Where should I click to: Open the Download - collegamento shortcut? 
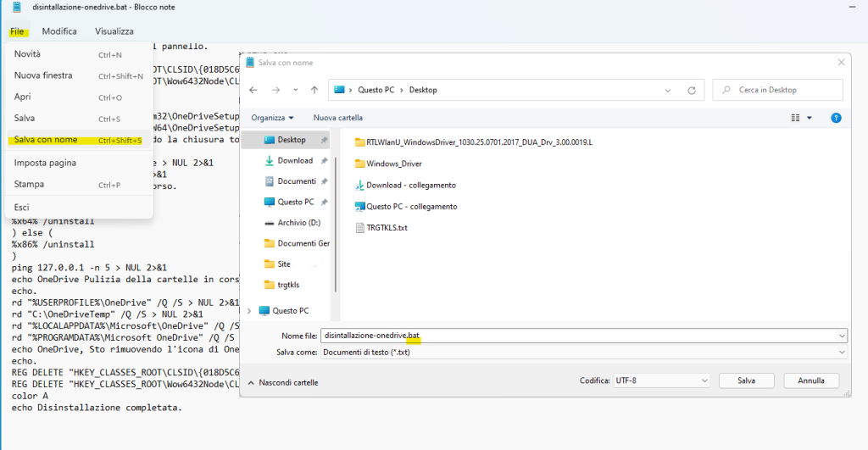(410, 185)
